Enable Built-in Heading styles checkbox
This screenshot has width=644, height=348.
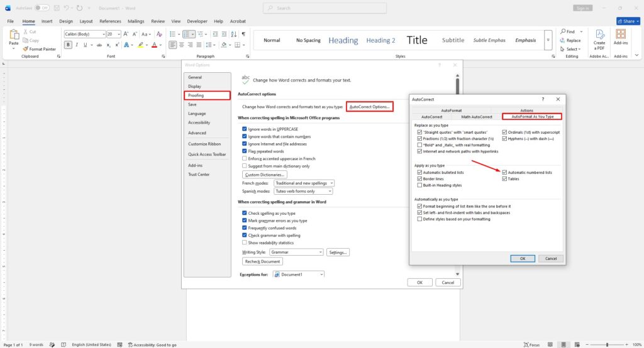(x=419, y=185)
